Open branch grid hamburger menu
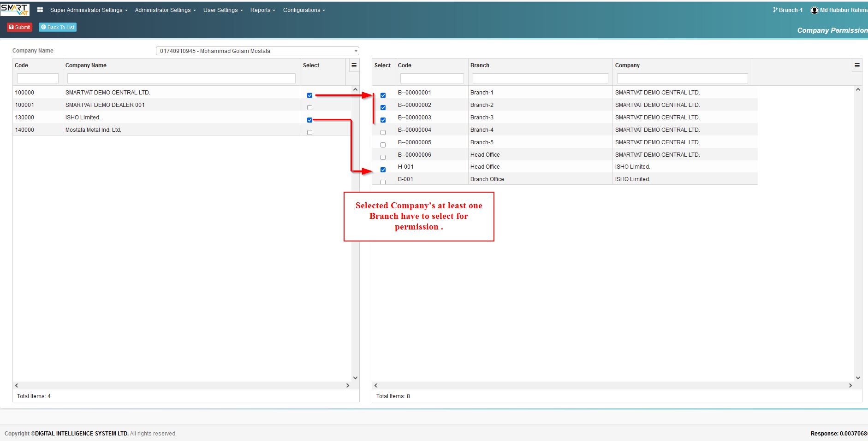The width and height of the screenshot is (868, 441). click(857, 65)
